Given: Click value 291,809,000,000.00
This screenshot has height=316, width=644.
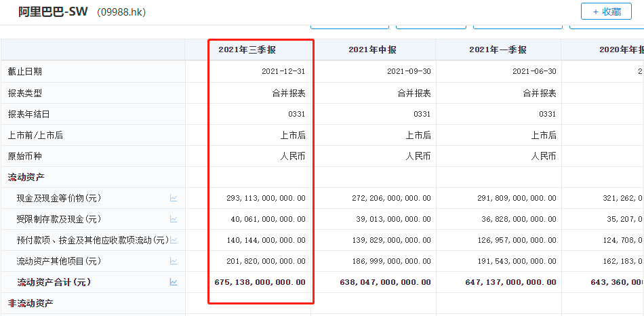Looking at the screenshot, I should [517, 198].
